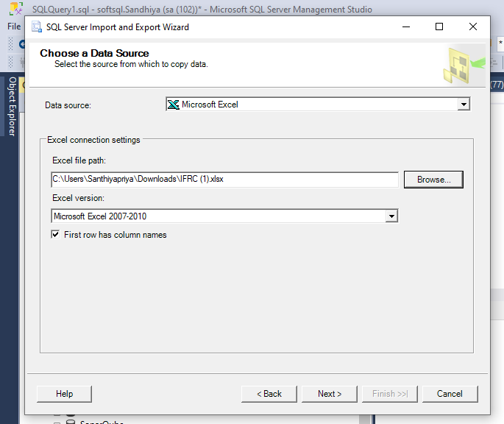Screen dimensions: 504x424
Task: Click the Excel file path input field
Action: (224, 179)
